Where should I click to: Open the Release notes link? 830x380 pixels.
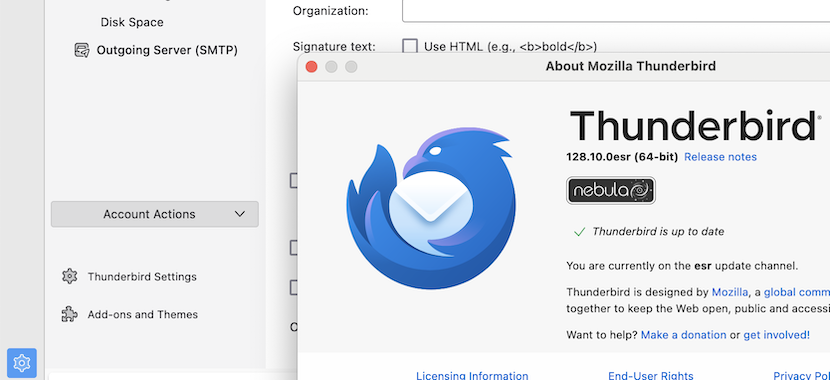click(720, 157)
